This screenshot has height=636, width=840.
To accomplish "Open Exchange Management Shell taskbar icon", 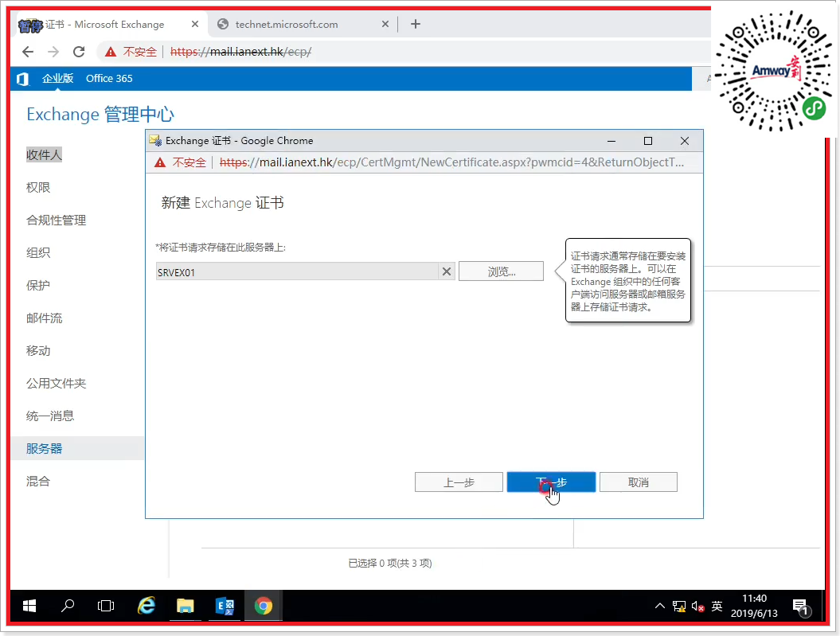I will [x=225, y=606].
